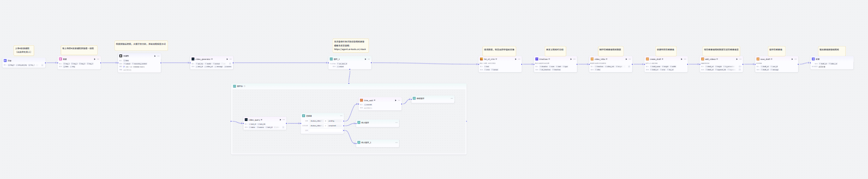868x179 pixels.
Task: Click the video_query node icon in loop body
Action: (246, 119)
